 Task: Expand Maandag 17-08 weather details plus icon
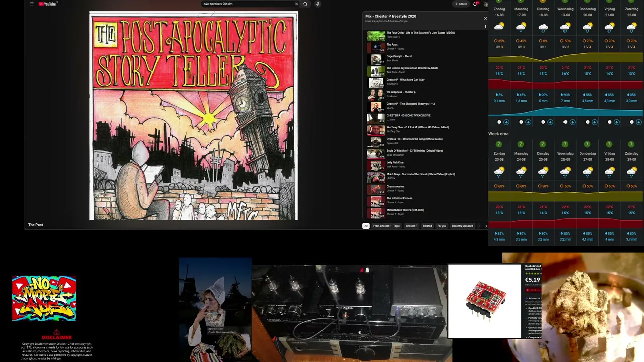[528, 122]
